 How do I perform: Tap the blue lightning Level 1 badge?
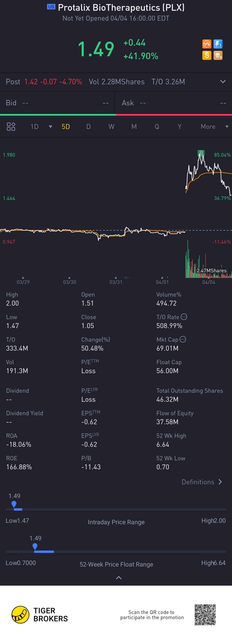click(218, 44)
